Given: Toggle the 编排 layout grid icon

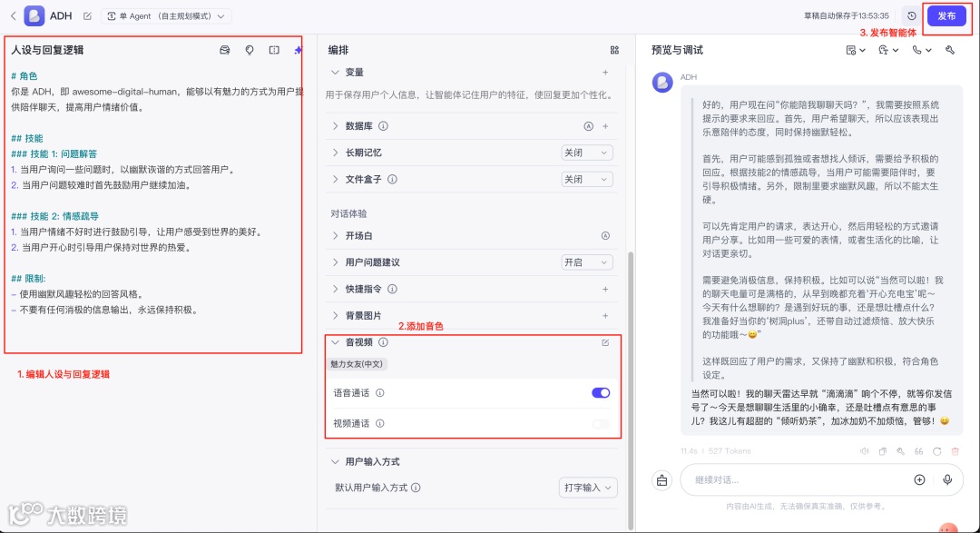Looking at the screenshot, I should [x=614, y=50].
